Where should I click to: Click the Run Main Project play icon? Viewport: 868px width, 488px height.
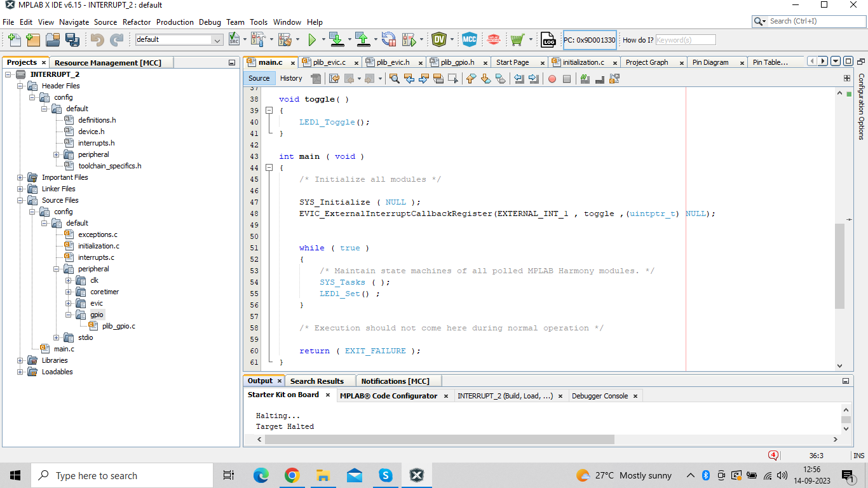coord(312,40)
